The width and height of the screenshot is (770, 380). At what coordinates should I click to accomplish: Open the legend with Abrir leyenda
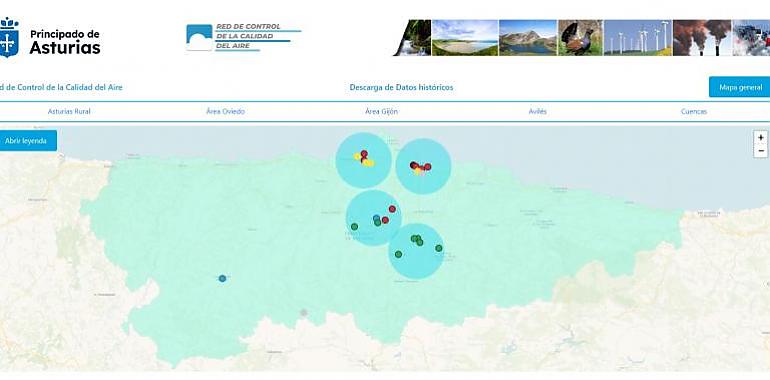click(28, 140)
